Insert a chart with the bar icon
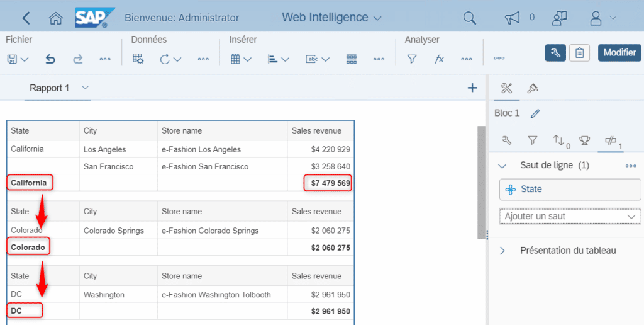 [x=272, y=59]
